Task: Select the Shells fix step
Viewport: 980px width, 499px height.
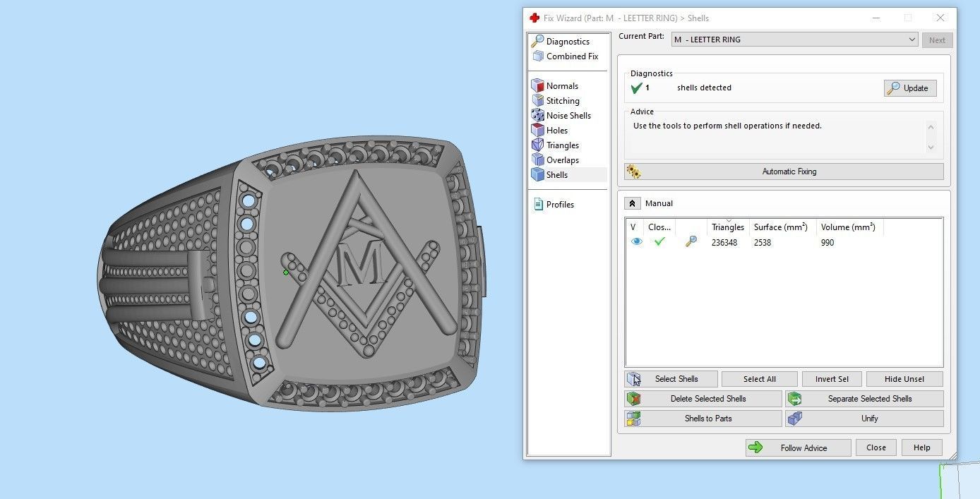Action: coord(556,175)
